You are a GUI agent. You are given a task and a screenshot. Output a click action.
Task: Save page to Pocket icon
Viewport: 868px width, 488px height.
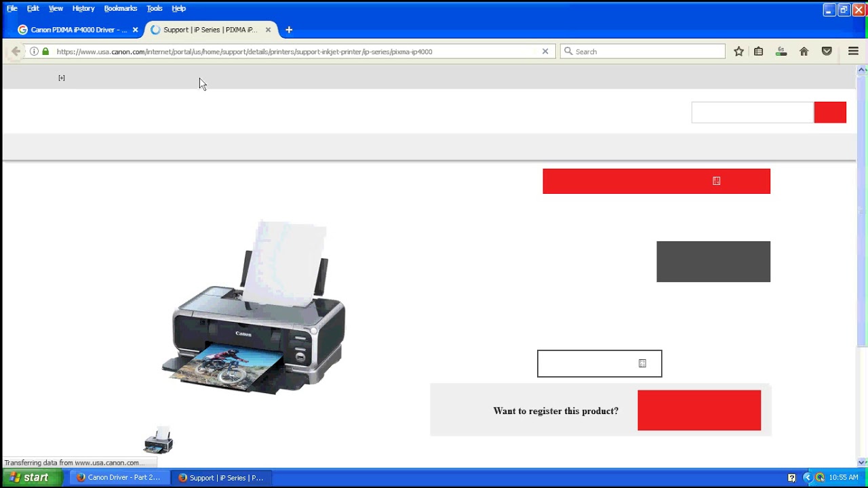827,52
